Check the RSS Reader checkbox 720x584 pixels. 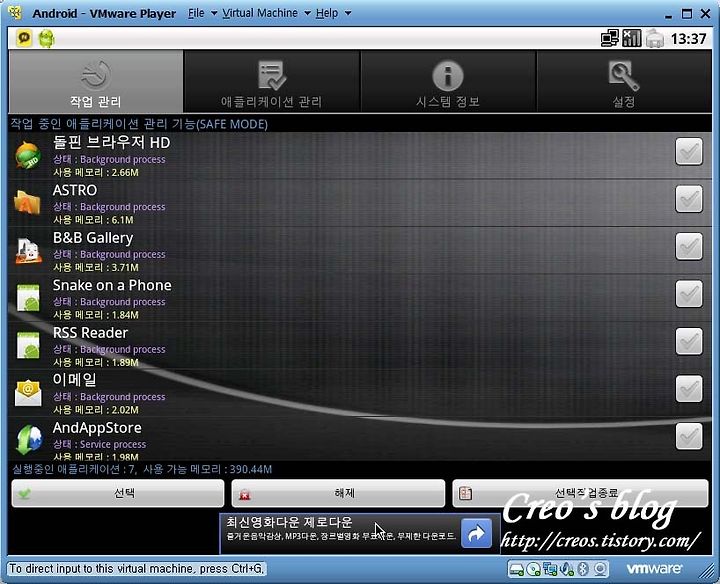(x=689, y=342)
